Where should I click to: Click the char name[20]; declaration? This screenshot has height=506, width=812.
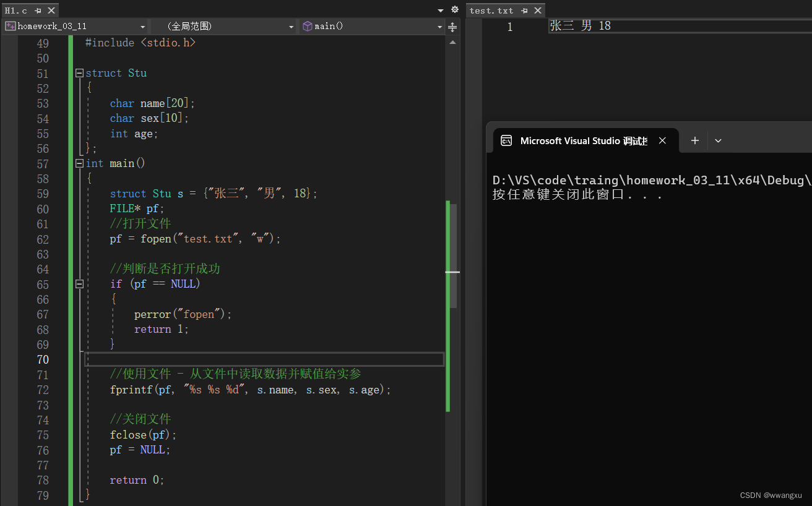point(152,103)
